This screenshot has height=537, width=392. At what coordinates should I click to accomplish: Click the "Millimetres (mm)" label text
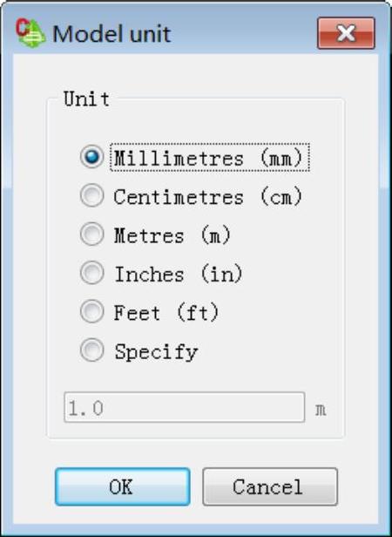(x=208, y=158)
